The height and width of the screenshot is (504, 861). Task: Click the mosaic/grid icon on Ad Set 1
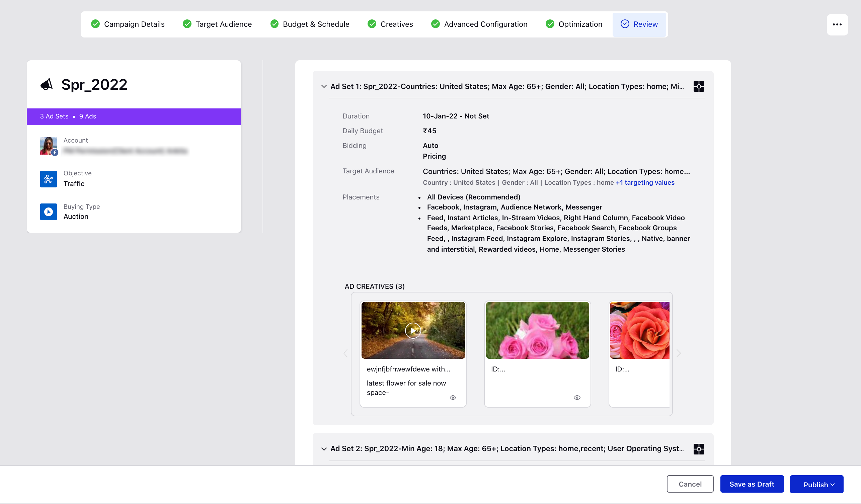click(x=699, y=86)
